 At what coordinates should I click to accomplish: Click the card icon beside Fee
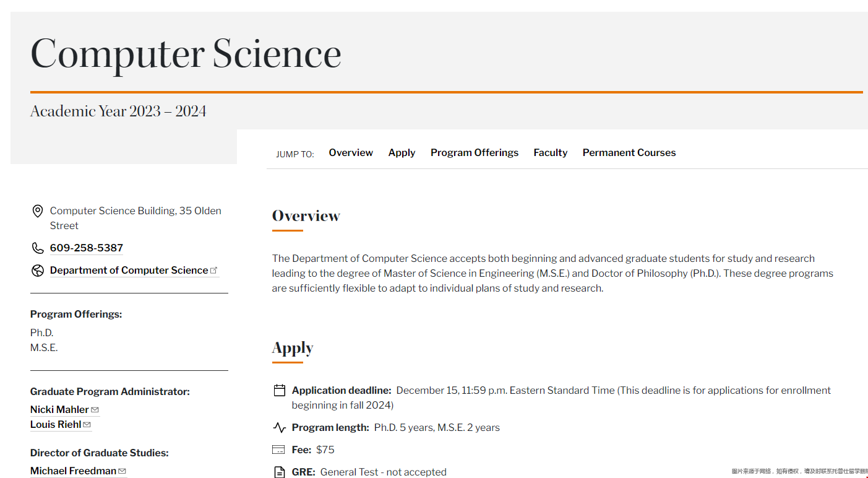279,450
